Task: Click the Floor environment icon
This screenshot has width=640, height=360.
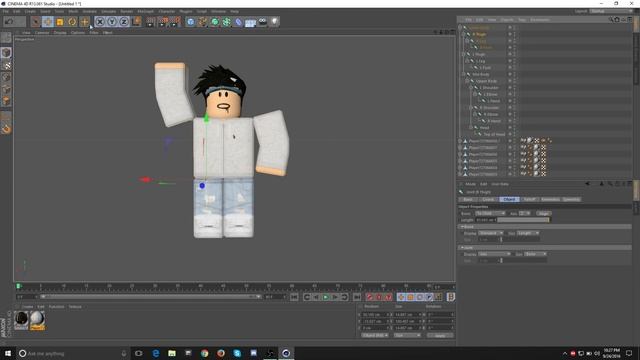Action: pyautogui.click(x=251, y=22)
